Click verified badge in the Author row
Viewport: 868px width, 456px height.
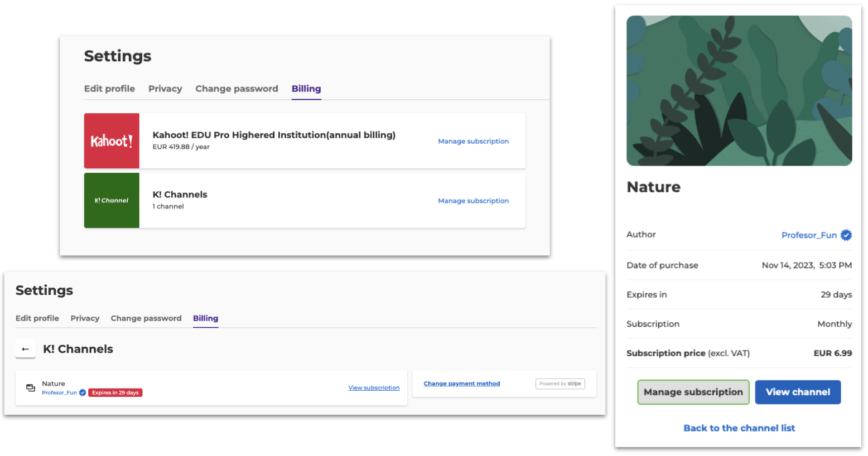coord(846,235)
